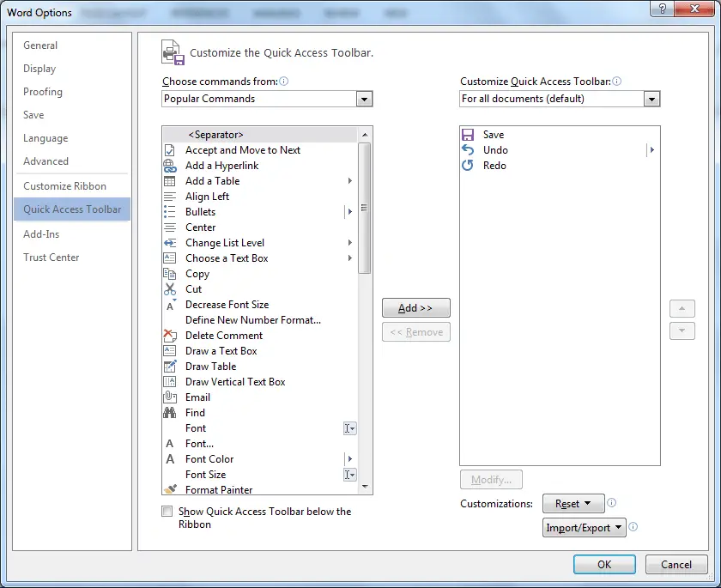Click the Save icon in toolbar list

pos(468,135)
